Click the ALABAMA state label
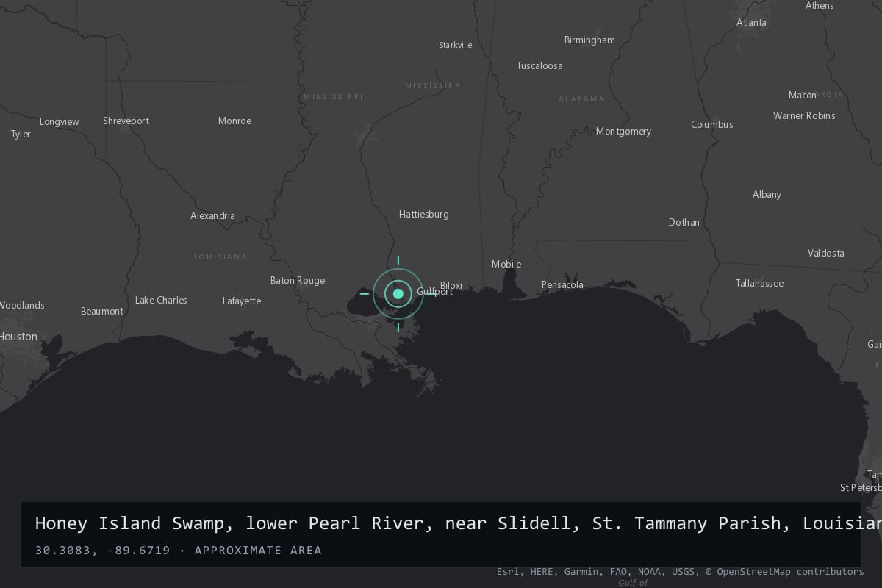This screenshot has height=588, width=882. (581, 98)
